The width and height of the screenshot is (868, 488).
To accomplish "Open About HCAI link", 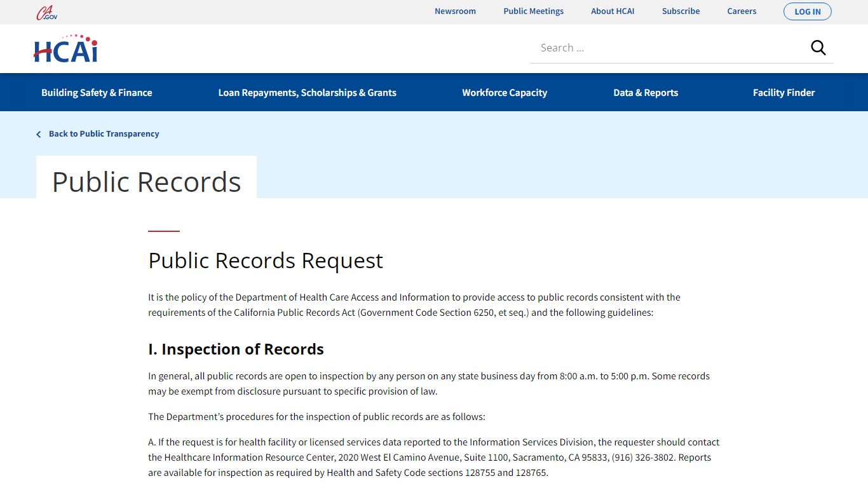I will (613, 11).
